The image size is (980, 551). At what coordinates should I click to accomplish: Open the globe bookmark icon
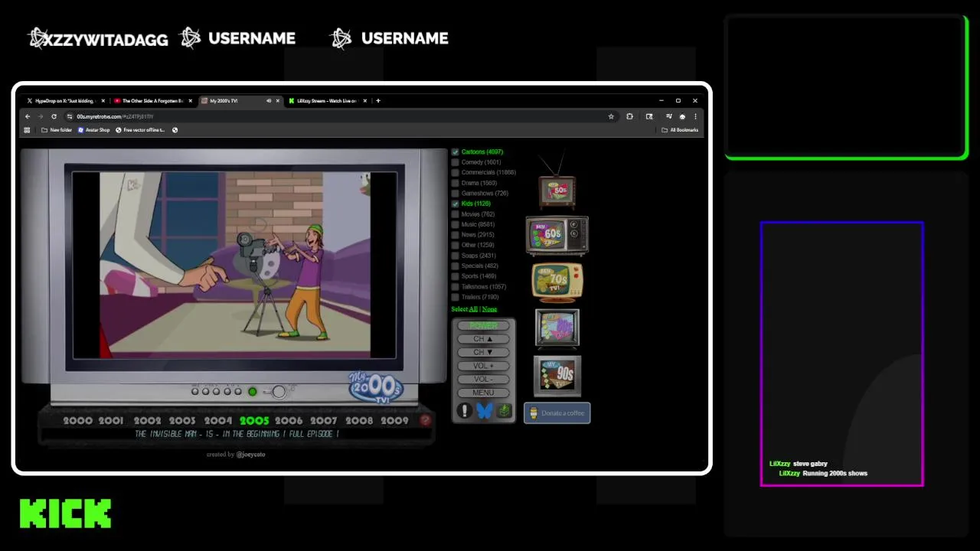(175, 130)
